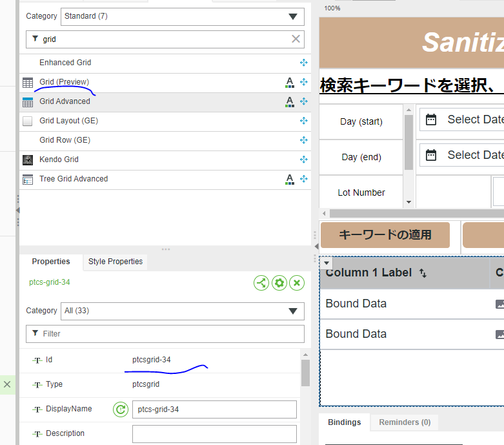
Task: Clear the 'grid' widget filter text
Action: [x=296, y=39]
